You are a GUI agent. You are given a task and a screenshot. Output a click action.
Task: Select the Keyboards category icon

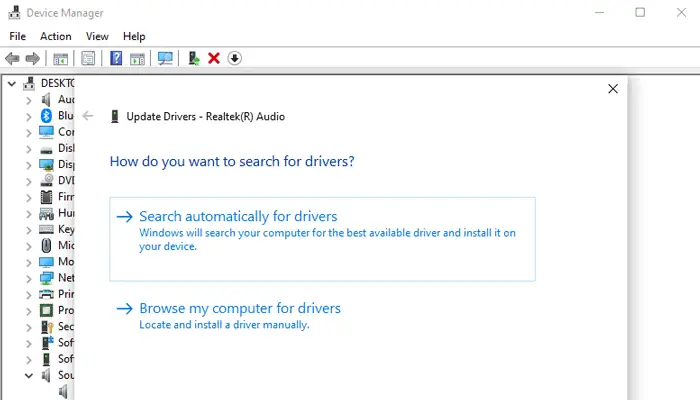pyautogui.click(x=46, y=229)
